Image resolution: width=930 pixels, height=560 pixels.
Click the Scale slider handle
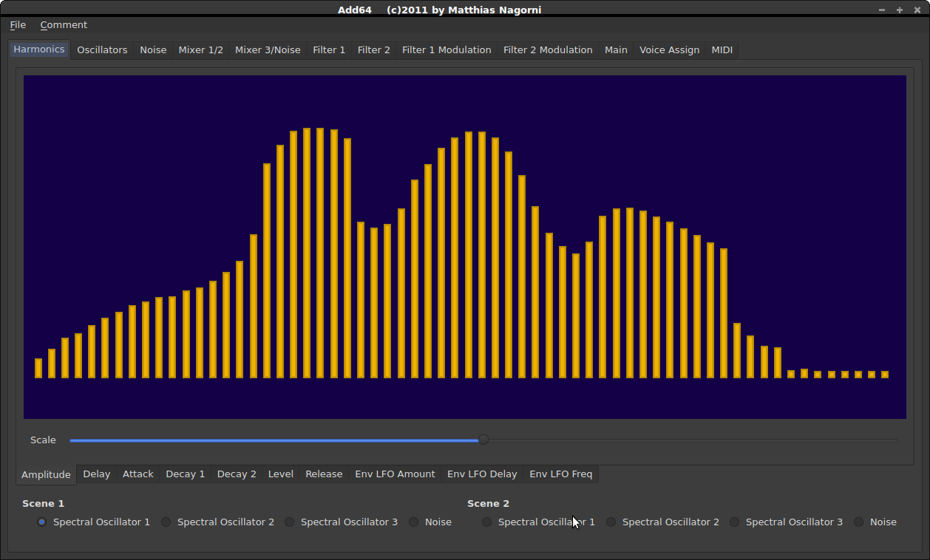coord(483,440)
